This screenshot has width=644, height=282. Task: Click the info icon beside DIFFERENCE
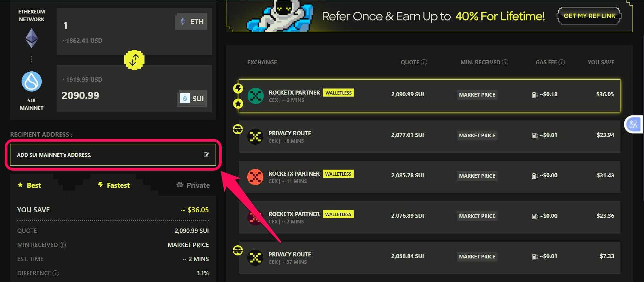tap(56, 273)
